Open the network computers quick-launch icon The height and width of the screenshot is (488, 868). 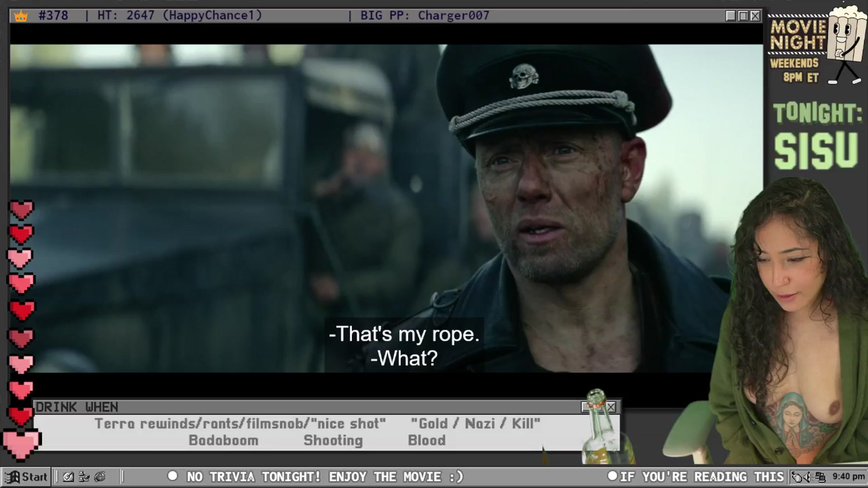pyautogui.click(x=84, y=477)
